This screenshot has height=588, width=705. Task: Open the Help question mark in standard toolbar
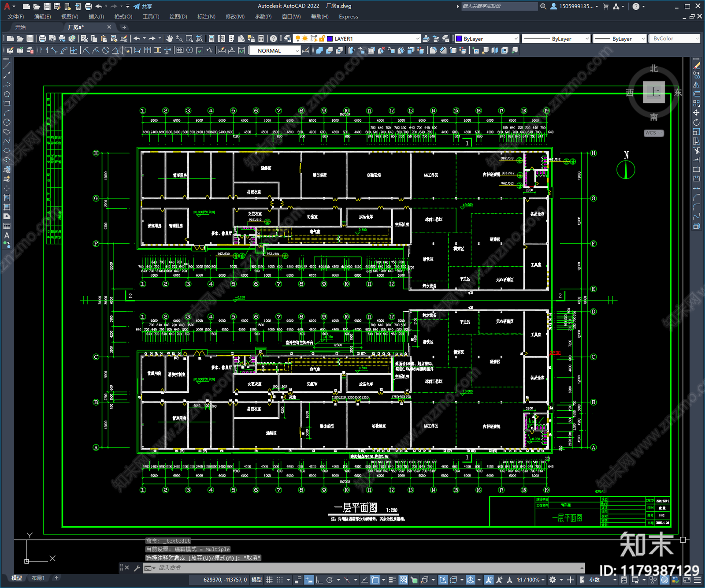273,39
